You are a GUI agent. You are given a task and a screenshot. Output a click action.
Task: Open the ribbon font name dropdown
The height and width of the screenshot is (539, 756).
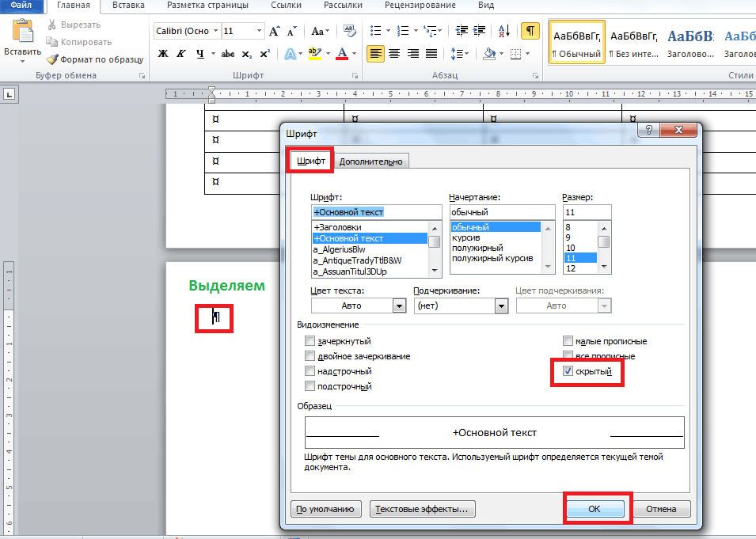tap(215, 31)
